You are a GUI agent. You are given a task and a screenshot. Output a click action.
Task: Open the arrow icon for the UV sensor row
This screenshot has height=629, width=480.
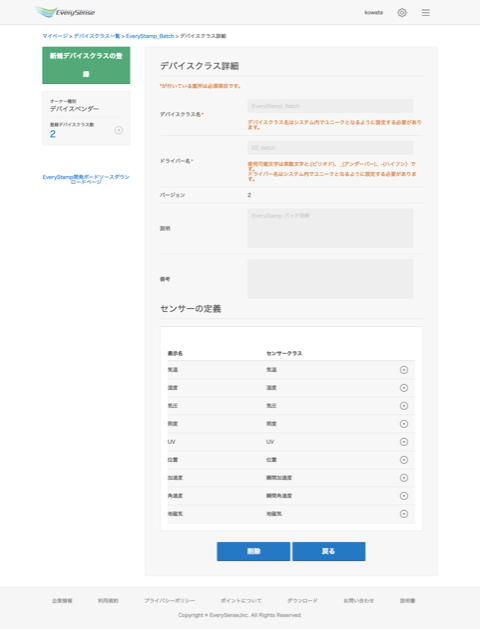[x=404, y=442]
